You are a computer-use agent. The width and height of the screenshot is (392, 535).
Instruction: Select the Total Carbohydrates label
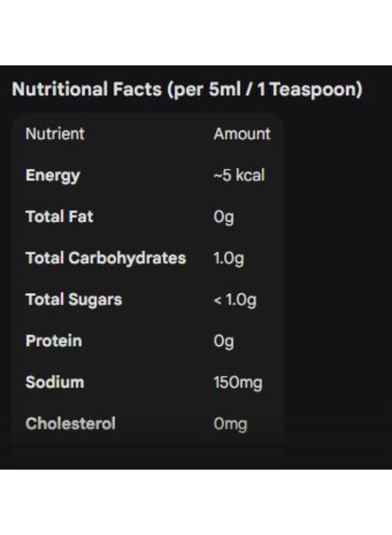tap(106, 259)
